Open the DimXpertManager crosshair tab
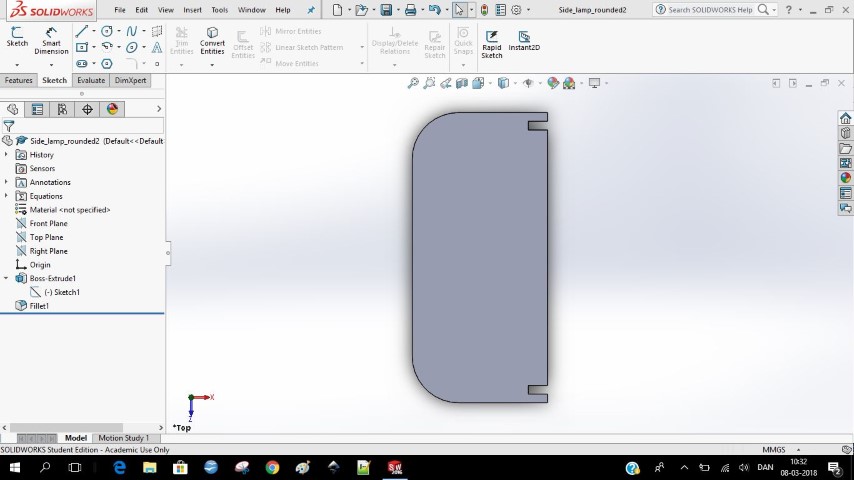Viewport: 854px width, 480px height. point(87,110)
